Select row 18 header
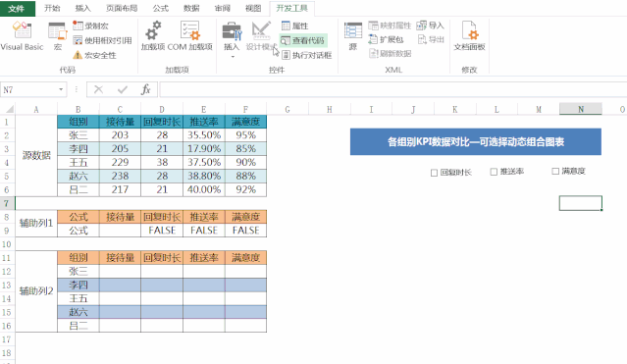 pos(7,353)
